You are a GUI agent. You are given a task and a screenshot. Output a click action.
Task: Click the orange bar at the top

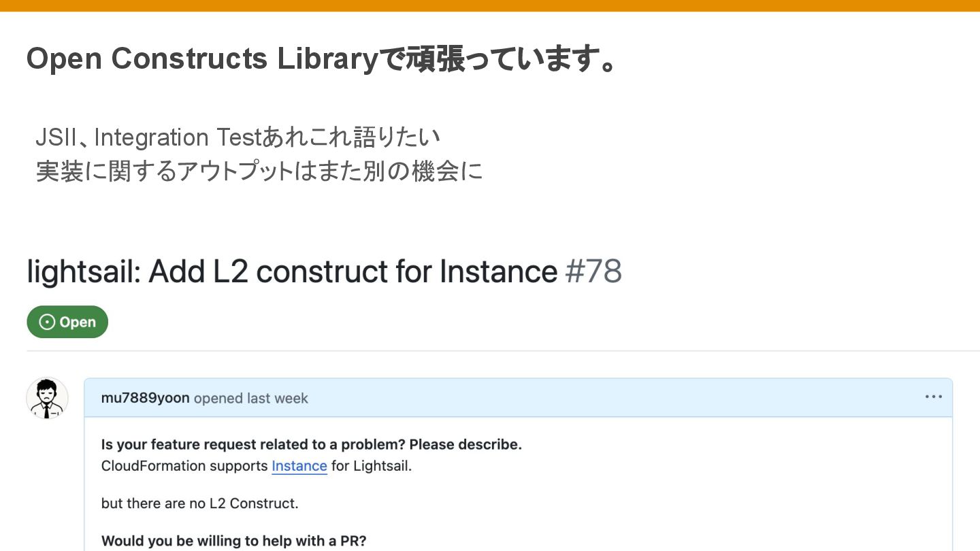(x=490, y=5)
